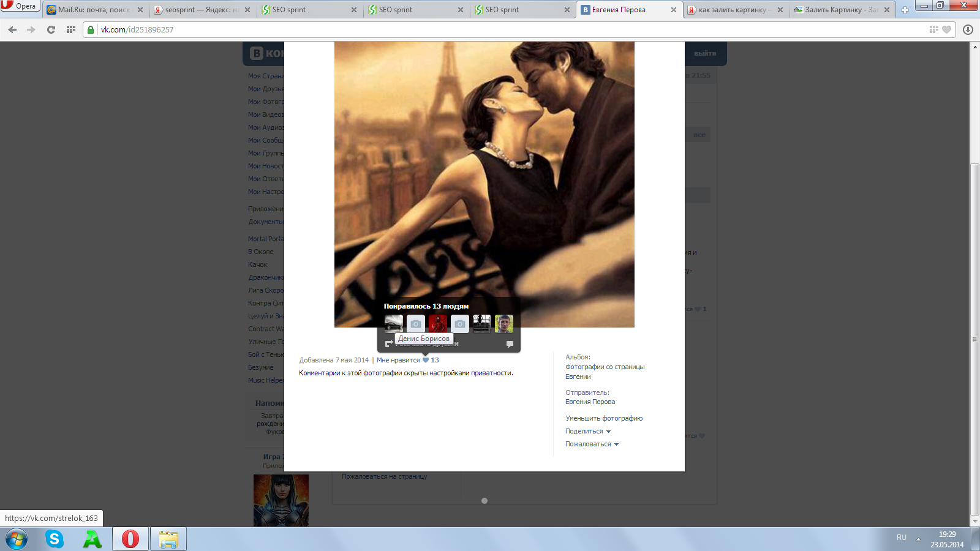Click the share arrow icon in likes popup

[x=389, y=344]
